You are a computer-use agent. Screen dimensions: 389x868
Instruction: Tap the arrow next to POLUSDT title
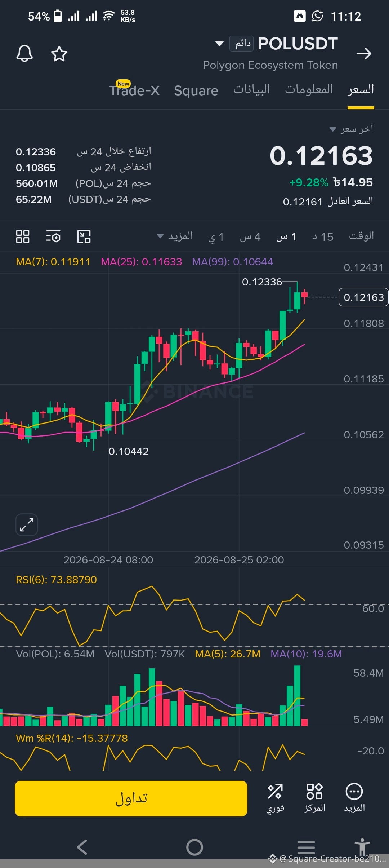pyautogui.click(x=364, y=54)
